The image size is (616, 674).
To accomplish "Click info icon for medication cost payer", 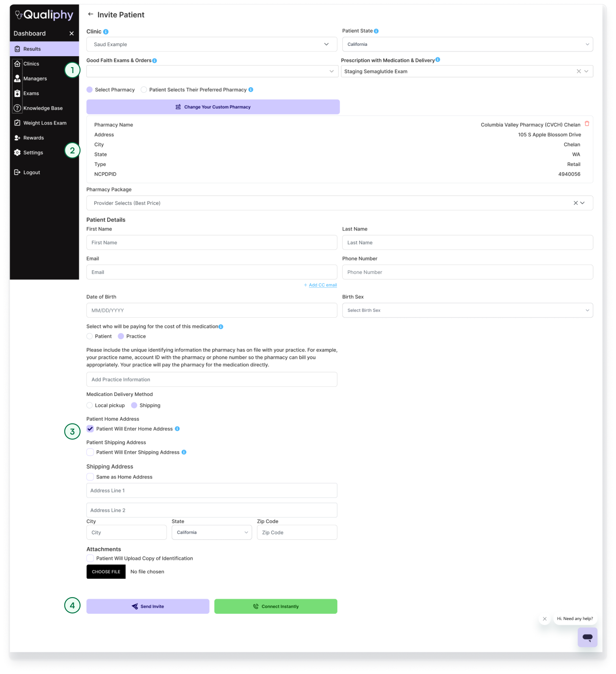I will [221, 327].
